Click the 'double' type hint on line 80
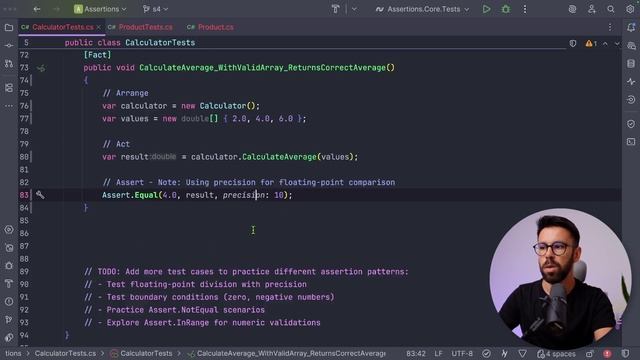This screenshot has width=640, height=360. tap(163, 157)
